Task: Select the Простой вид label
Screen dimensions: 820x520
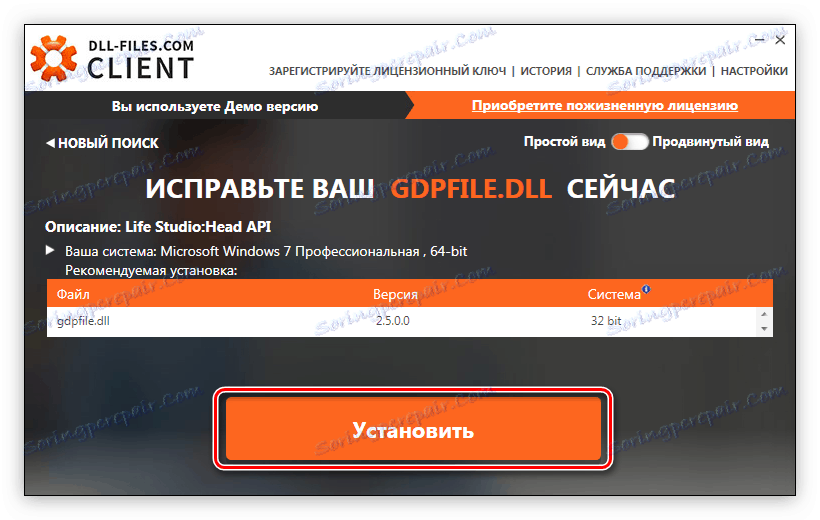Action: pos(564,142)
